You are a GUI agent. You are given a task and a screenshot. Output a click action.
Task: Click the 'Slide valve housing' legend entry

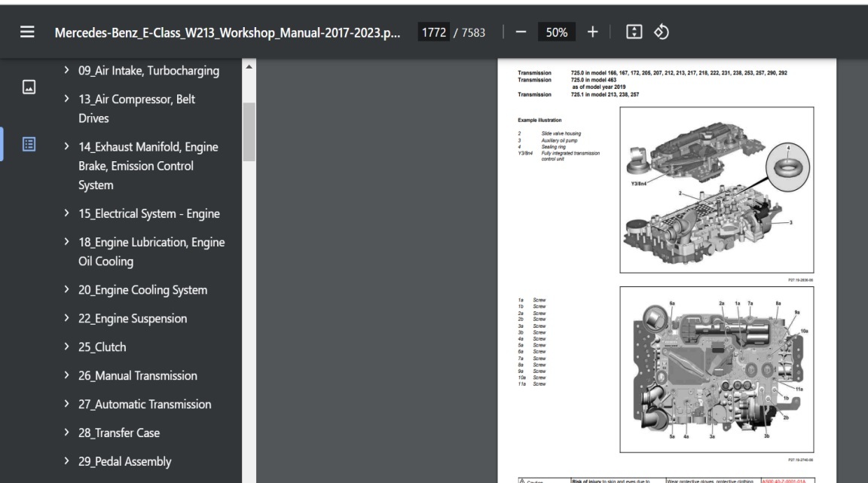(x=561, y=133)
